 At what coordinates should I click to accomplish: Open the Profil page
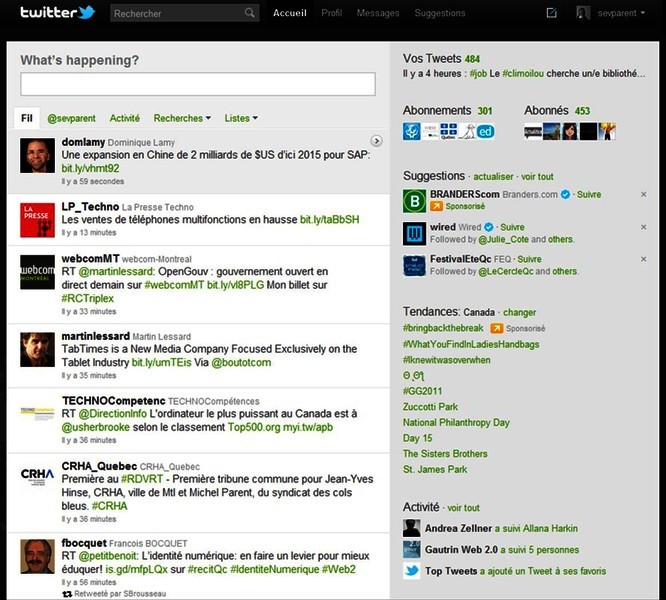tap(331, 13)
